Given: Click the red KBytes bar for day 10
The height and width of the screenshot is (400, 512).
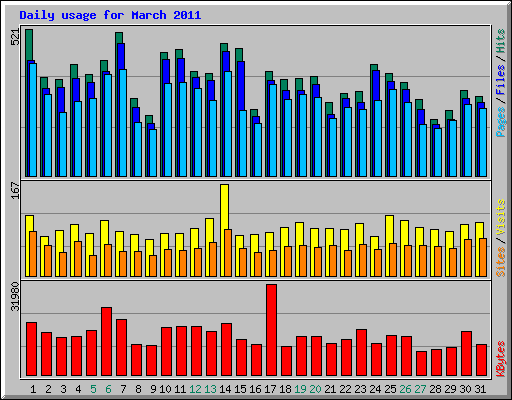Looking at the screenshot, I should tap(166, 352).
